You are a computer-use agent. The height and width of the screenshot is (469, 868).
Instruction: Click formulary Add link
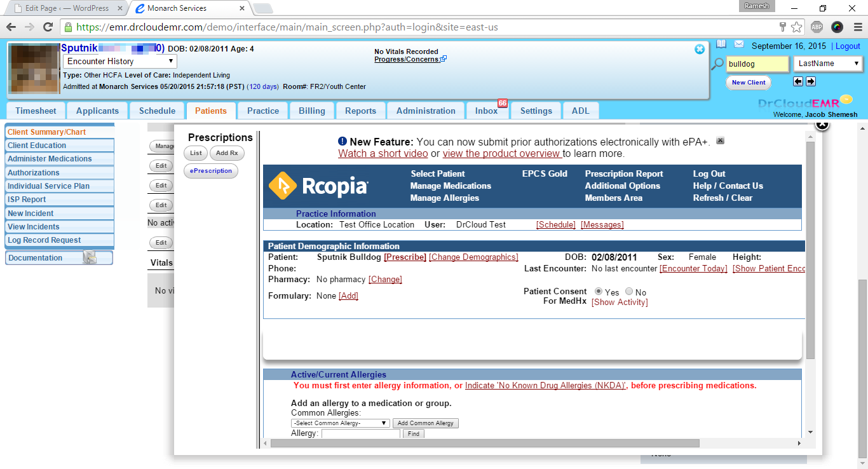(x=348, y=296)
